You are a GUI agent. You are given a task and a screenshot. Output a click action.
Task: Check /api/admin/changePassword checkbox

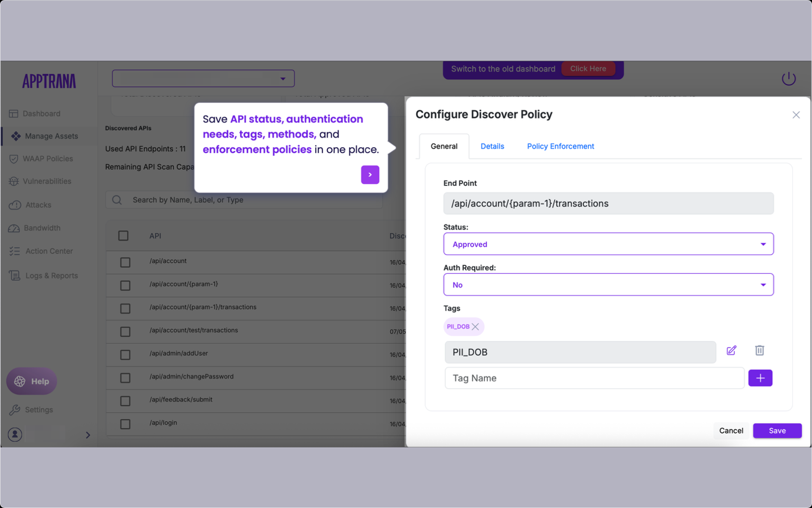pos(125,378)
